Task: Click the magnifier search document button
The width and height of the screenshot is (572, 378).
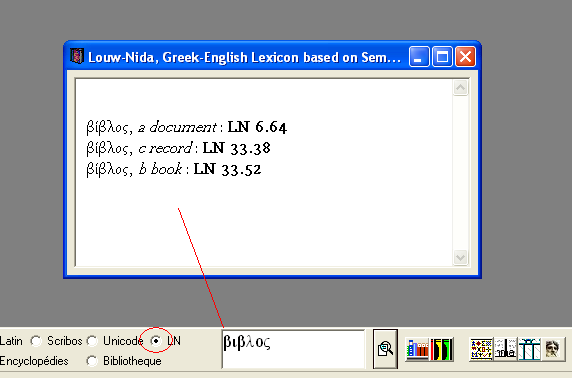Action: pos(385,349)
